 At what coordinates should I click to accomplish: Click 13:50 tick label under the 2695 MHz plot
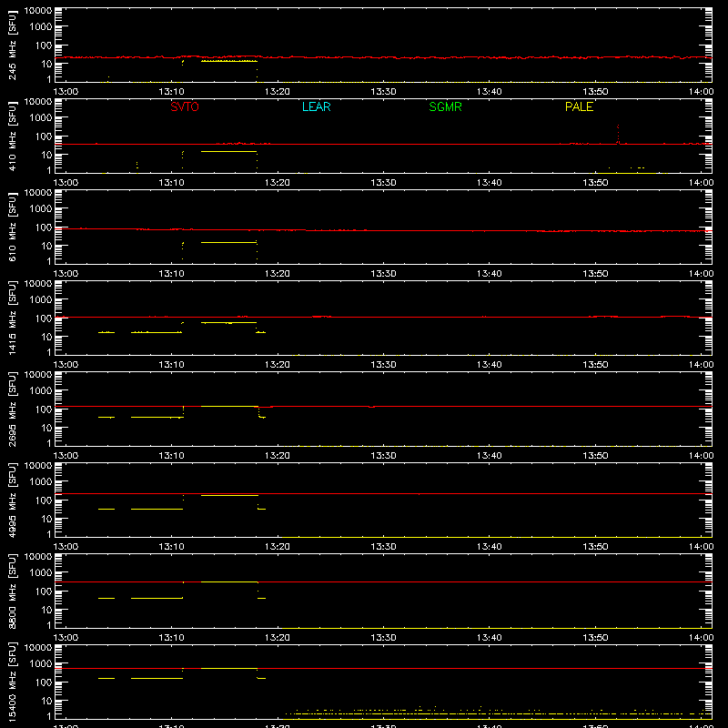[x=595, y=456]
